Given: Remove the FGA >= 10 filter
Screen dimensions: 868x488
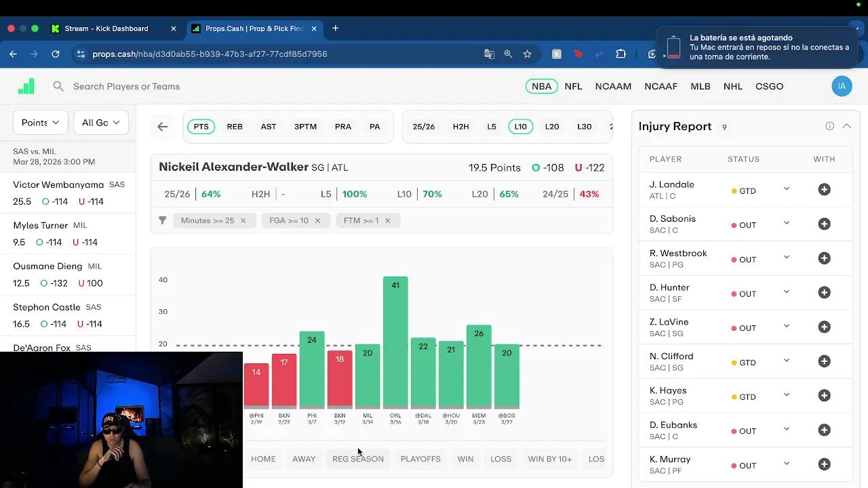Looking at the screenshot, I should (x=317, y=220).
